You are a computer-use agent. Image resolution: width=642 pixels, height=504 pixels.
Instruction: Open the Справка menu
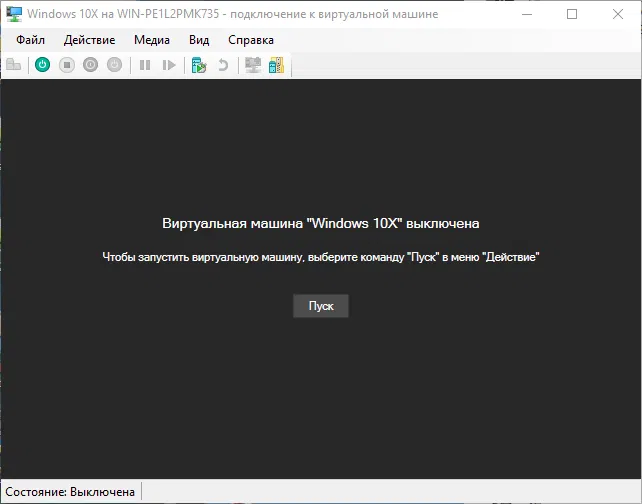[x=251, y=40]
